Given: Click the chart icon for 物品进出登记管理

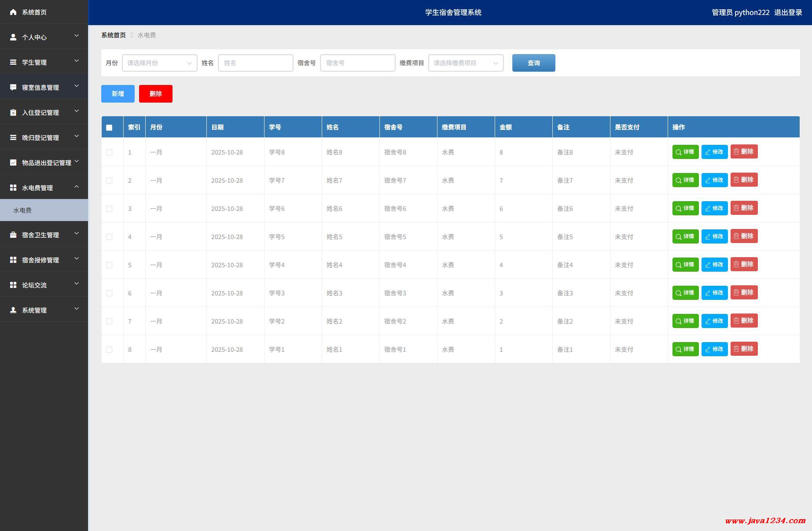Looking at the screenshot, I should [13, 163].
